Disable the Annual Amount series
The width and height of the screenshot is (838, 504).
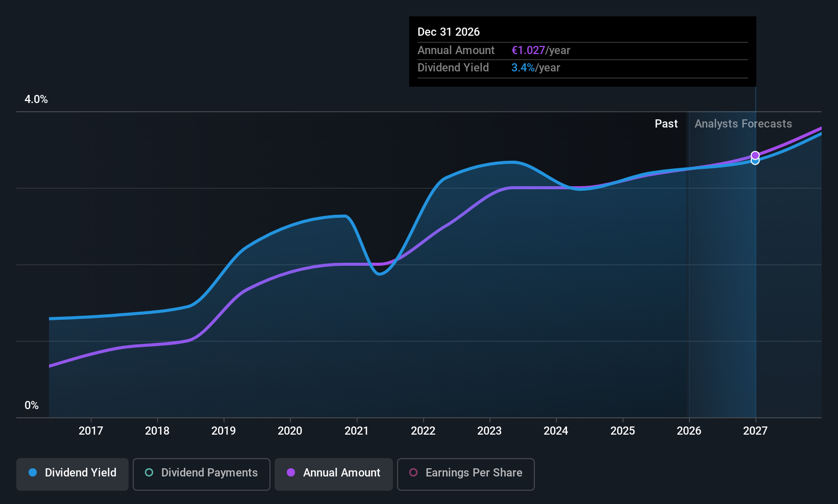tap(333, 473)
